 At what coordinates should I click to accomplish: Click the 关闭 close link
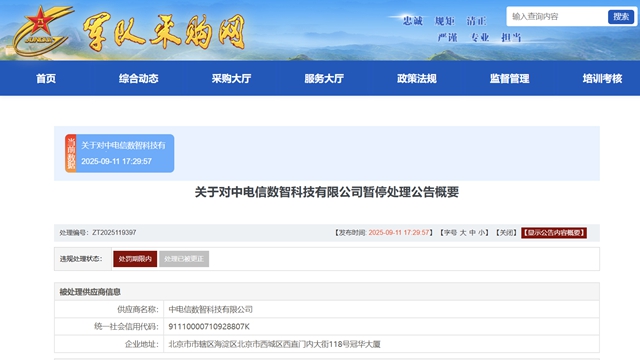(x=506, y=233)
